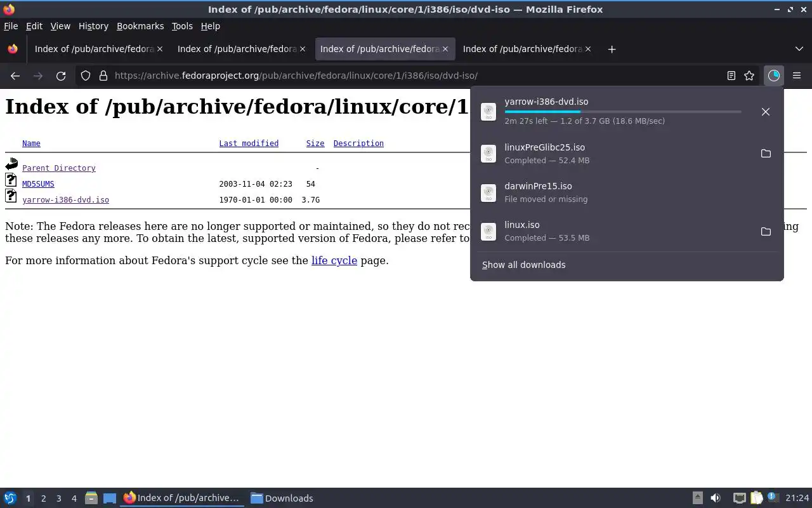Click the linuxPreGlibc25.iso file icon in downloads panel
The width and height of the screenshot is (812, 508).
[488, 154]
